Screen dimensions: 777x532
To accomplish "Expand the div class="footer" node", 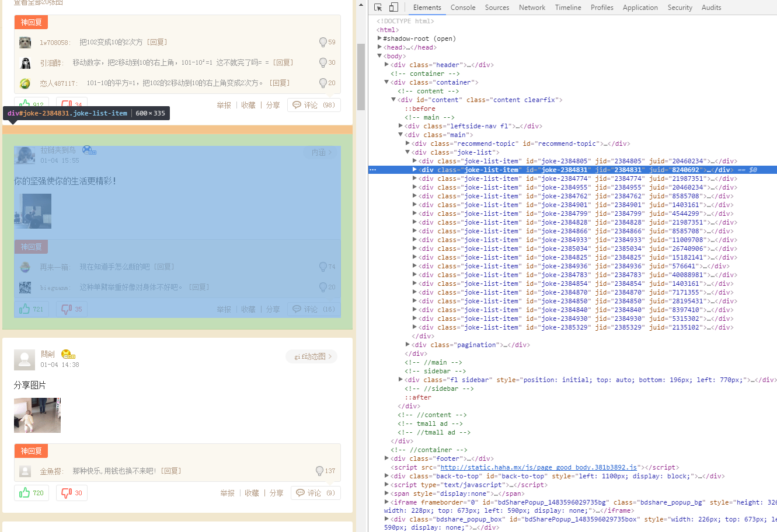I will point(386,459).
